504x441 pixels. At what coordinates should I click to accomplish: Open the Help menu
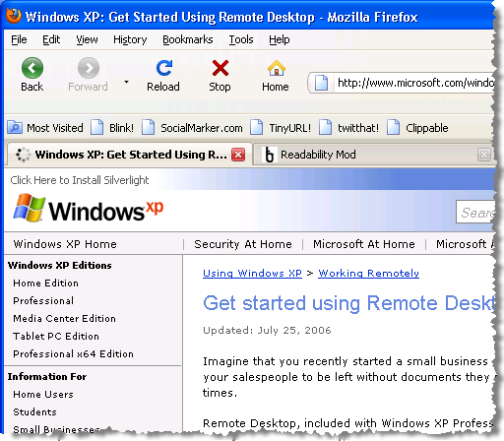pos(280,39)
